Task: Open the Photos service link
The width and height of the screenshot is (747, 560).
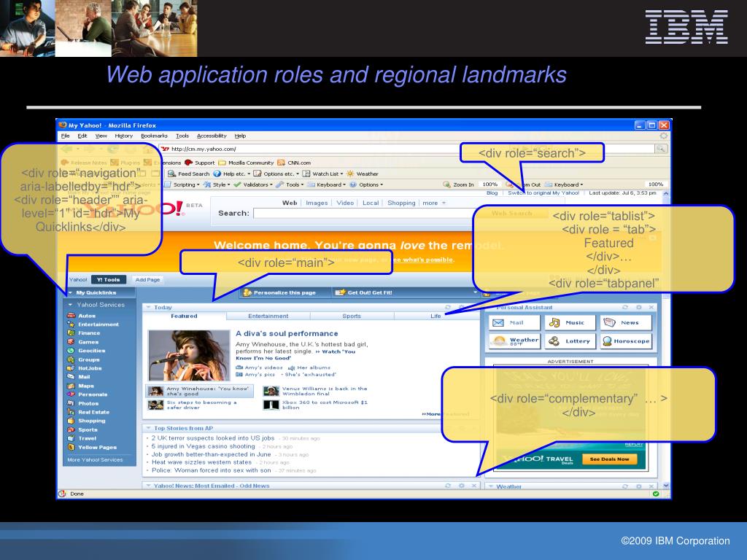Action: (88, 403)
